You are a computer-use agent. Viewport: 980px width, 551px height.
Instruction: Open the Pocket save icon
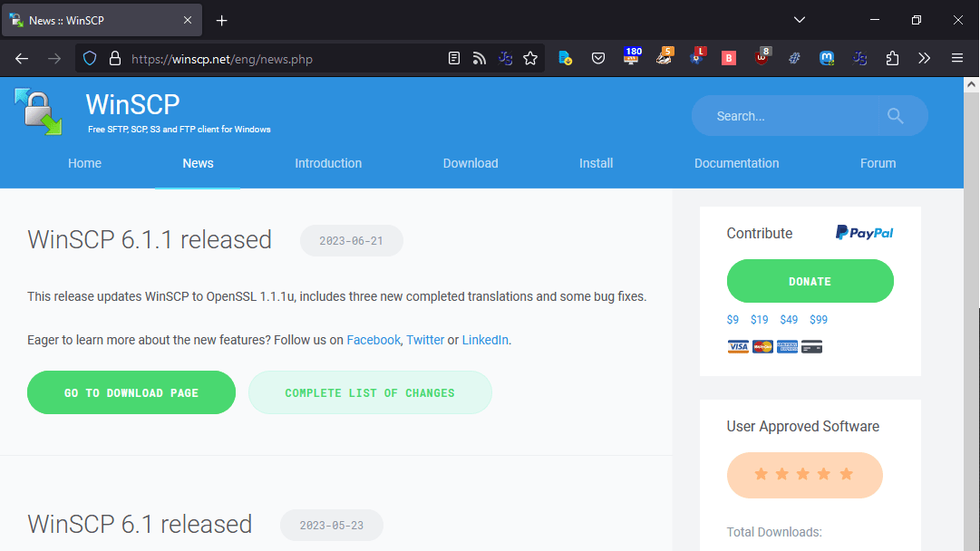point(598,58)
